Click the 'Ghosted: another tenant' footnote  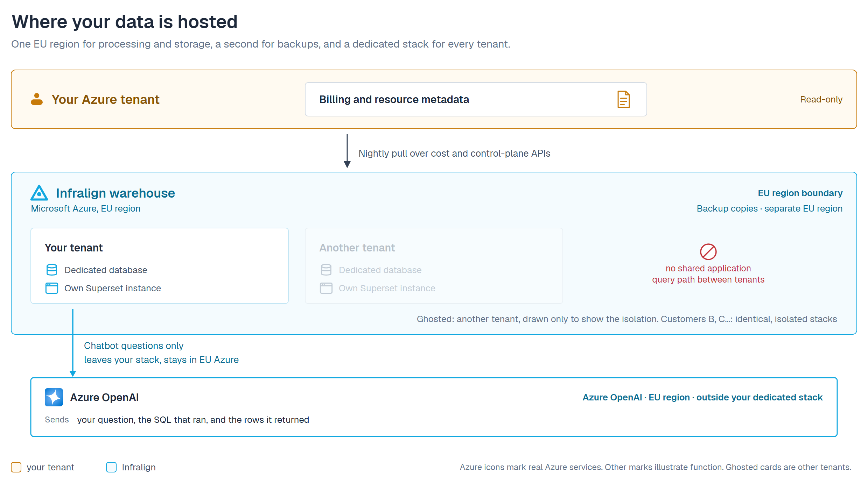(x=626, y=319)
